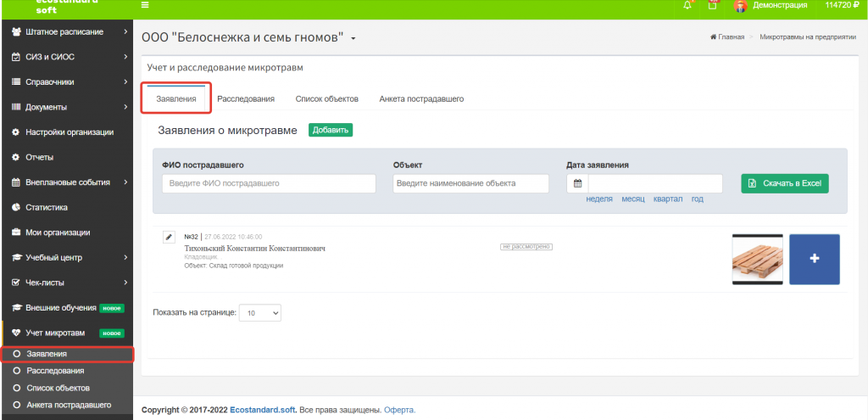Click the home icon in Главная breadcrumb
Screen dimensions: 868x420
coord(714,37)
